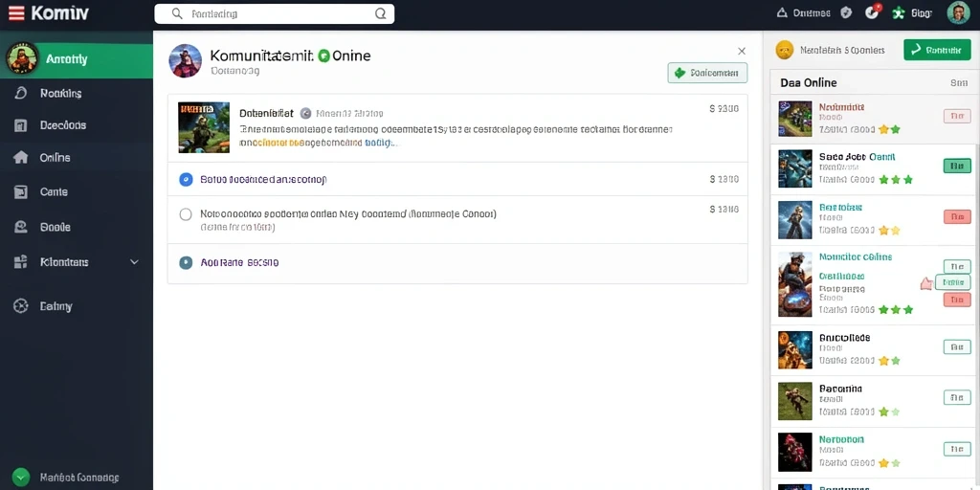This screenshot has height=490, width=980.
Task: Click the light green button under the close X
Action: (x=707, y=73)
